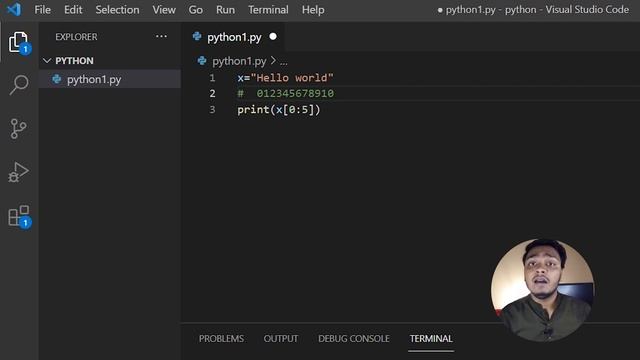Viewport: 640px width, 360px height.
Task: Open the Search view in the activity bar
Action: tap(19, 85)
